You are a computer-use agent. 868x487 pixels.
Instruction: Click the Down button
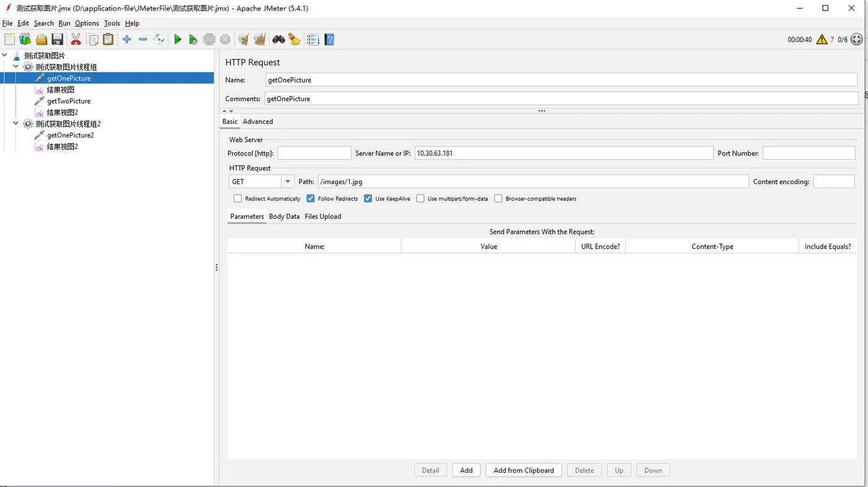click(653, 470)
